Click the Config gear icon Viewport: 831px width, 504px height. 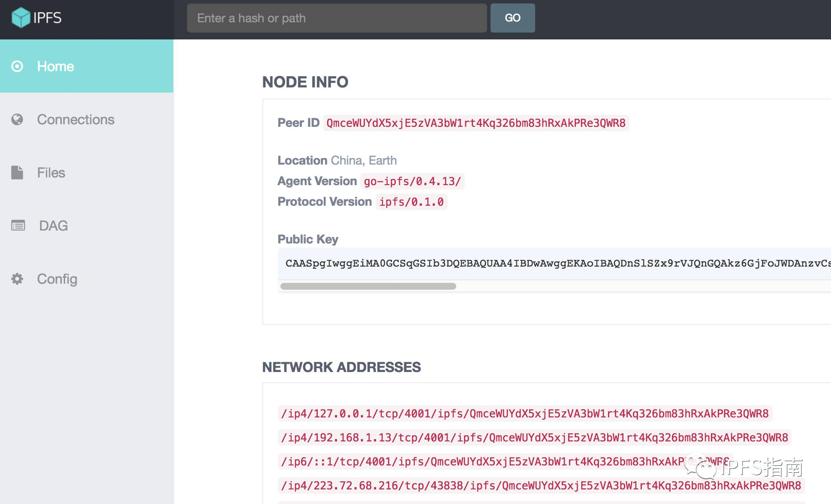[x=17, y=279]
